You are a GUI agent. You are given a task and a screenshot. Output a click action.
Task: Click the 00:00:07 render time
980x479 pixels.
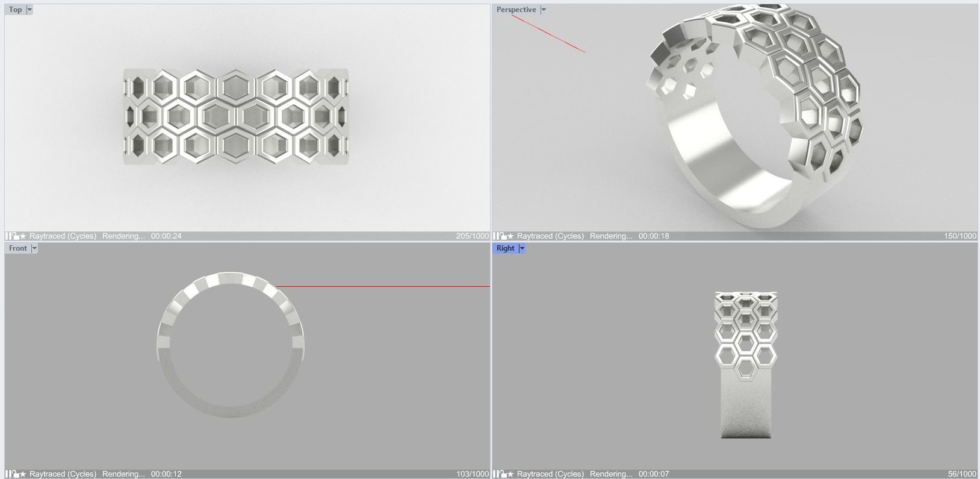coord(654,474)
